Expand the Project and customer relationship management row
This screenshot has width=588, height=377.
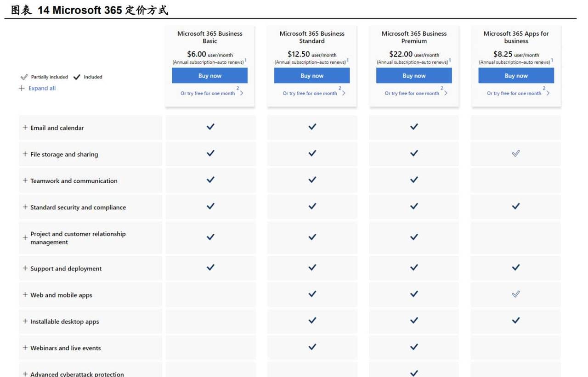click(x=25, y=237)
